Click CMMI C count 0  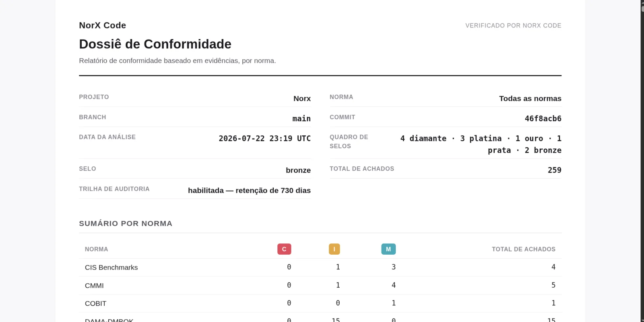pos(289,285)
